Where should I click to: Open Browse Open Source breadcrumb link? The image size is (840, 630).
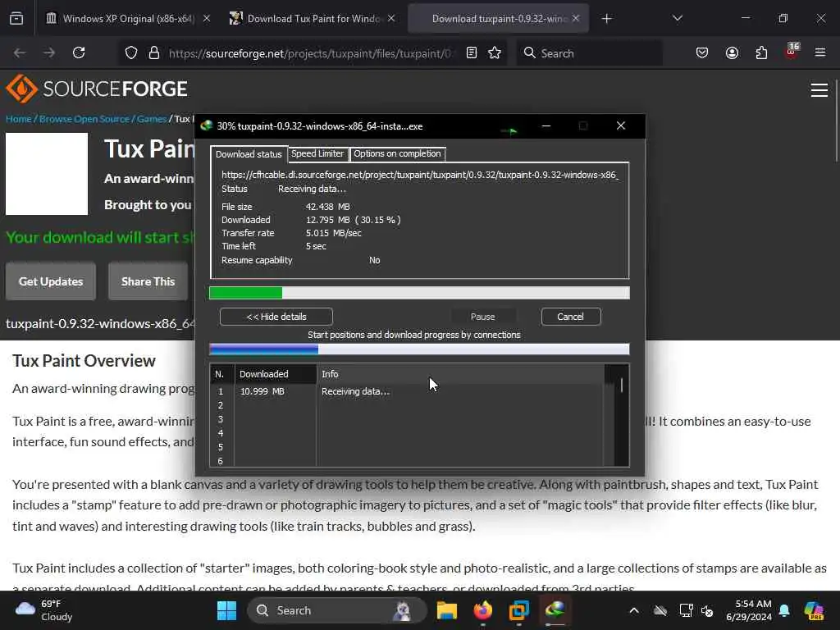(x=84, y=119)
